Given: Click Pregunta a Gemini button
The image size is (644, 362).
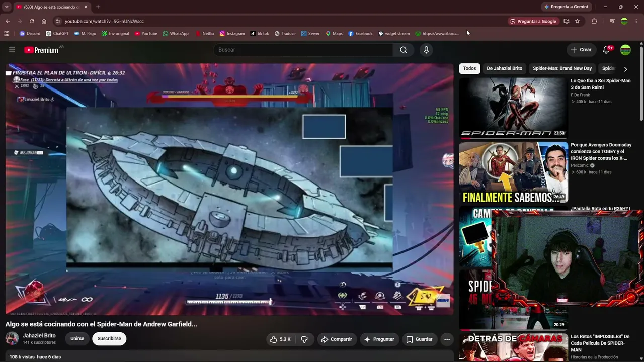Looking at the screenshot, I should coord(566,7).
